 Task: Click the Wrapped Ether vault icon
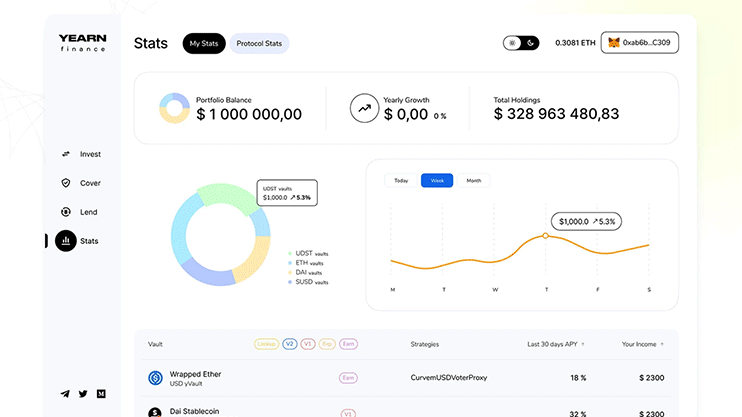[155, 378]
